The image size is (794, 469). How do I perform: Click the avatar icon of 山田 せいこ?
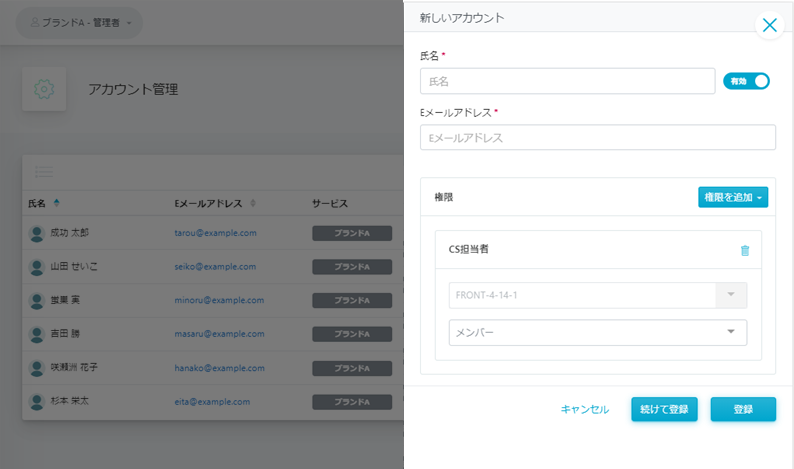pos(36,267)
